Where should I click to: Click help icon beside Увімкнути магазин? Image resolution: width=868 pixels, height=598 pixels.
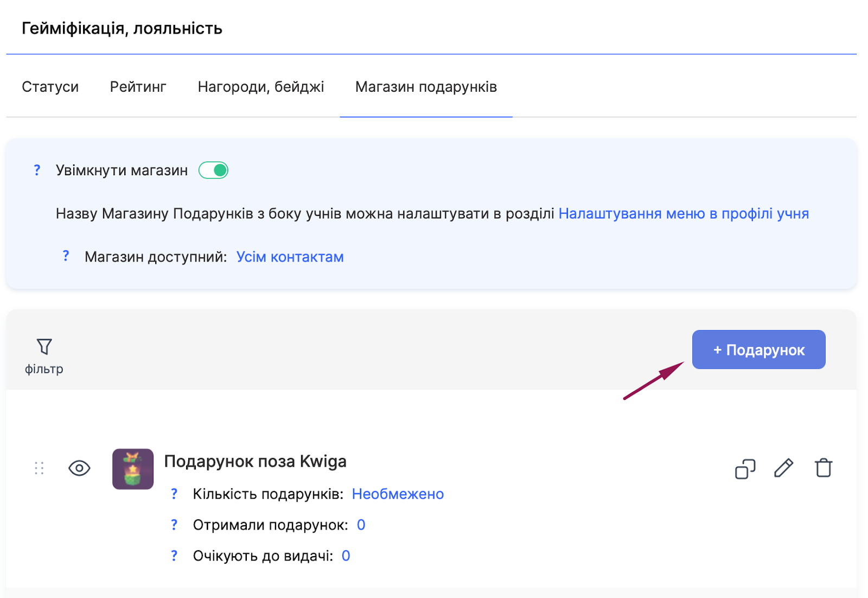pos(37,170)
